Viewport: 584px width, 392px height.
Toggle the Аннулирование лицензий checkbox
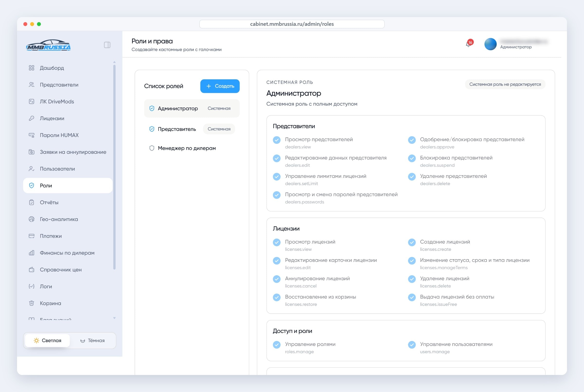pos(276,279)
